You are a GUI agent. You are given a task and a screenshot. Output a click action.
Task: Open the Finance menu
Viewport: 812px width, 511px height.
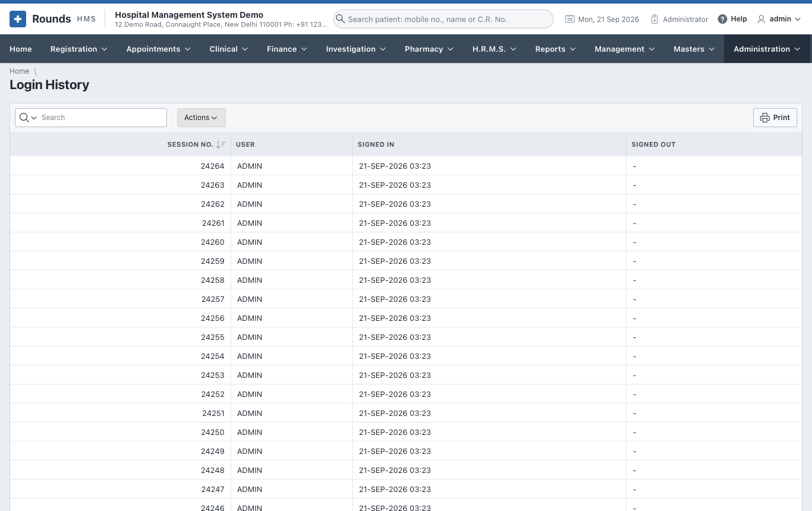287,49
